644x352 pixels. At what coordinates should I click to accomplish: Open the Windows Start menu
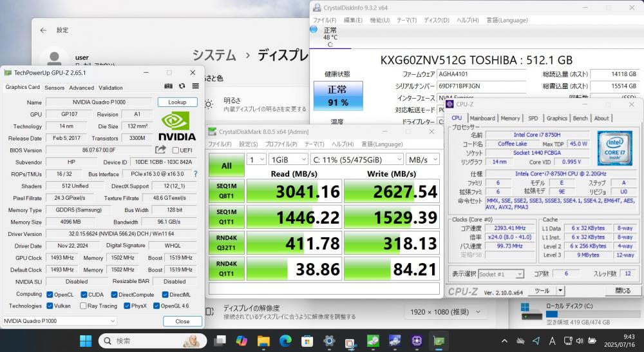(86, 341)
